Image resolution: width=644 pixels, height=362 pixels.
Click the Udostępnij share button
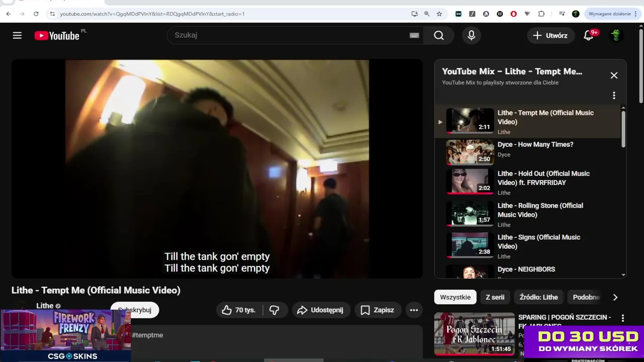pyautogui.click(x=320, y=310)
